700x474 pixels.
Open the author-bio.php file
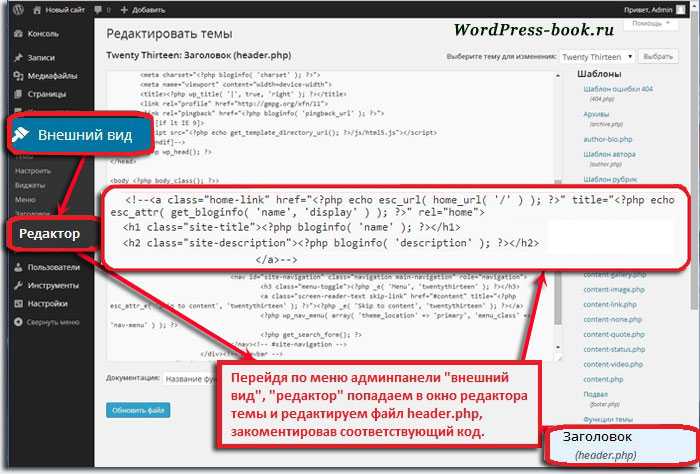(608, 139)
